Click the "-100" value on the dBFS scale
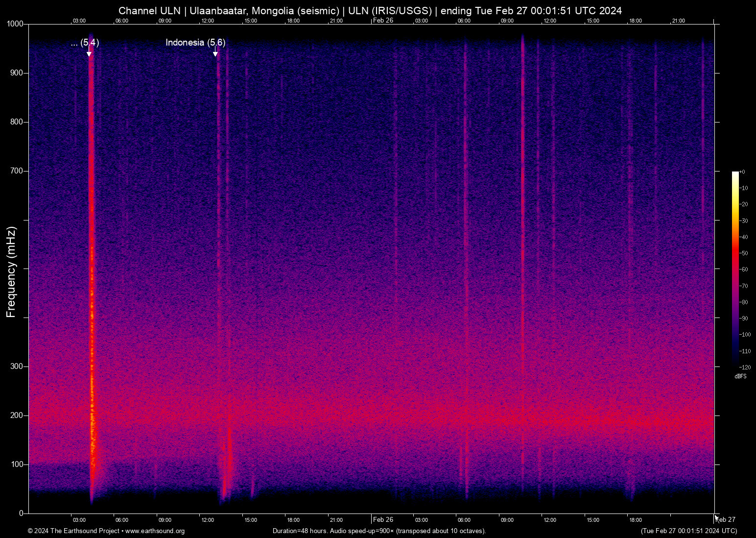Viewport: 756px width, 538px height. click(x=745, y=335)
